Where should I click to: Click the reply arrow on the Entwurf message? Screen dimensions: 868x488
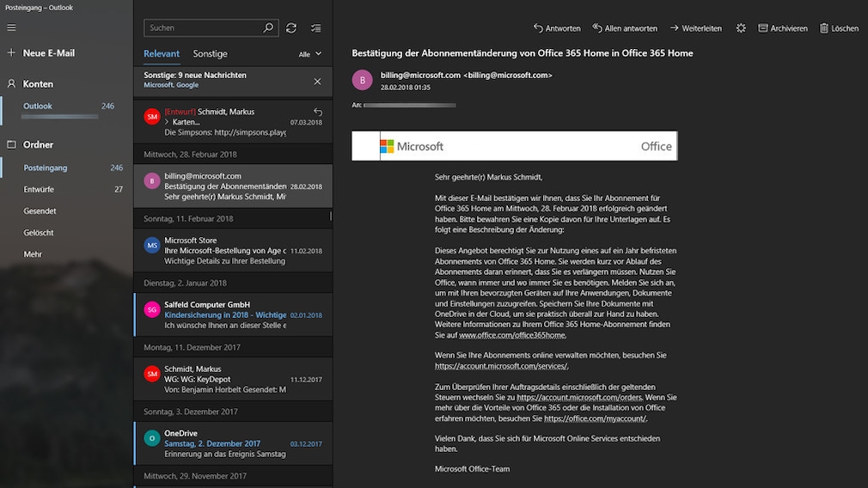318,112
